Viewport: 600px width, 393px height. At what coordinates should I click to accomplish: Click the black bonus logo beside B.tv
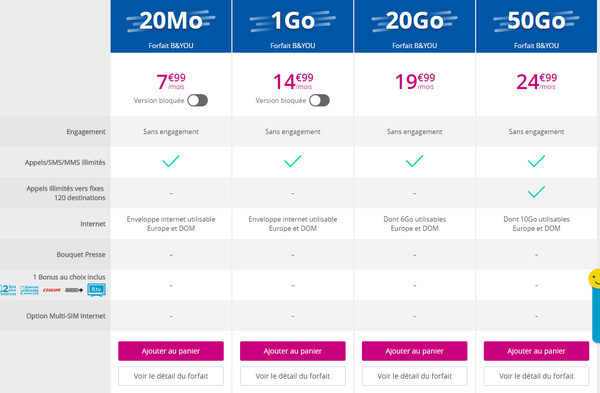click(x=74, y=290)
